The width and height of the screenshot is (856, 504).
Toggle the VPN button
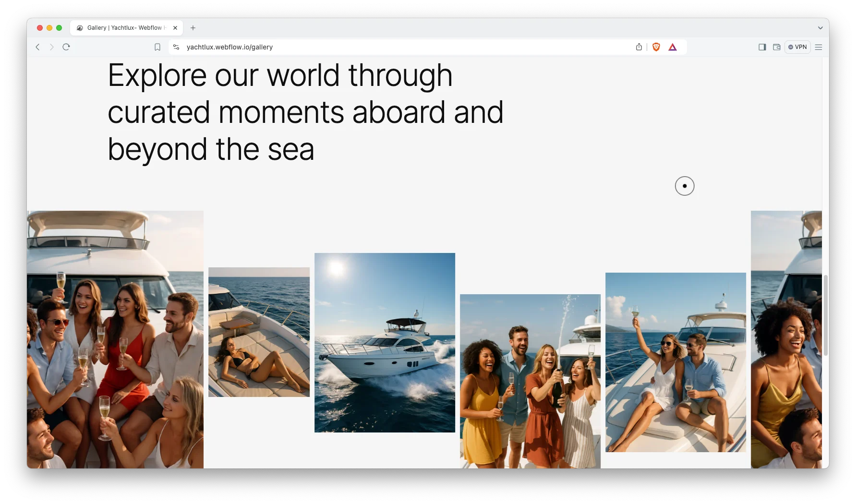[x=797, y=47]
